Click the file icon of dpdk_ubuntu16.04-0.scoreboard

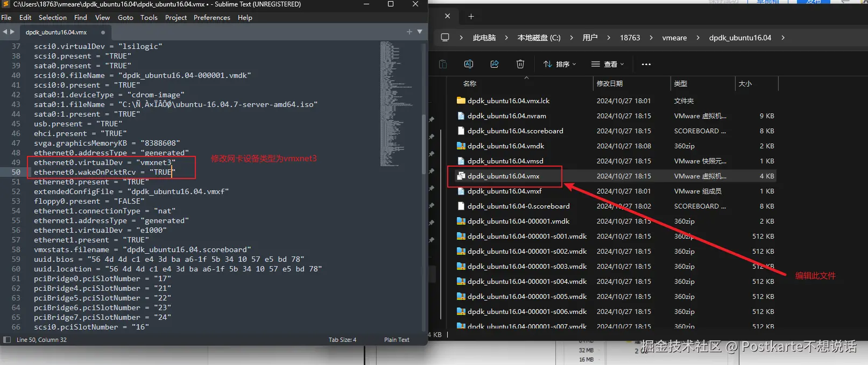461,206
